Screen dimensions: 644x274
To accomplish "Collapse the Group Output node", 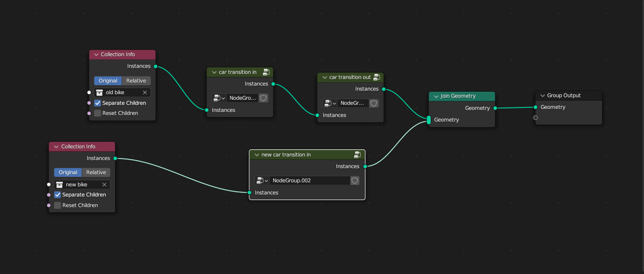I will (542, 96).
